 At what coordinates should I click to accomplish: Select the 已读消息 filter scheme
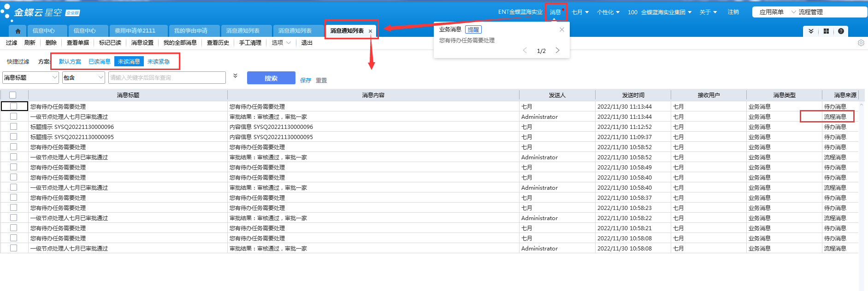pyautogui.click(x=100, y=61)
